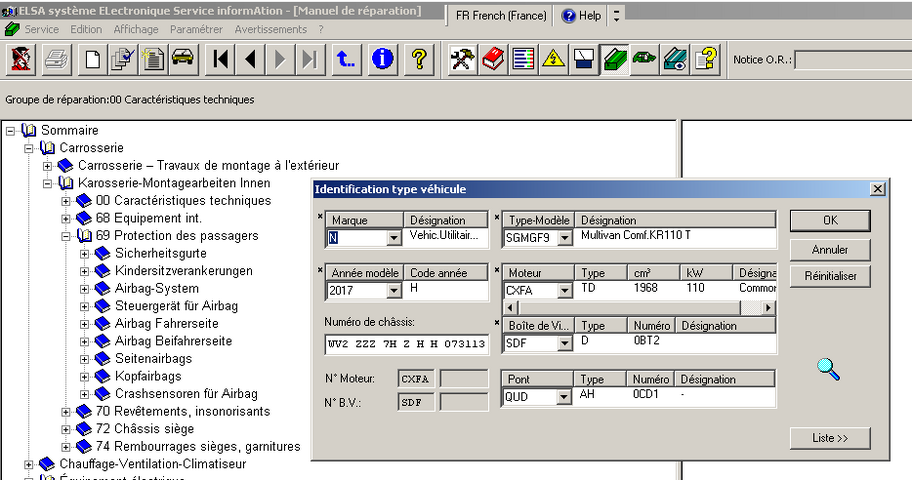Click OK in Identification dialog

tap(830, 221)
